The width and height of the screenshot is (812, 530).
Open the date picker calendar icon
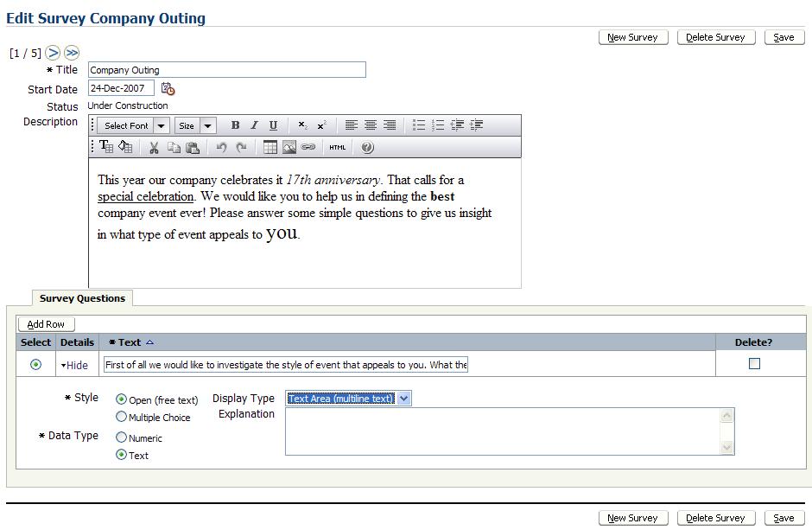168,88
